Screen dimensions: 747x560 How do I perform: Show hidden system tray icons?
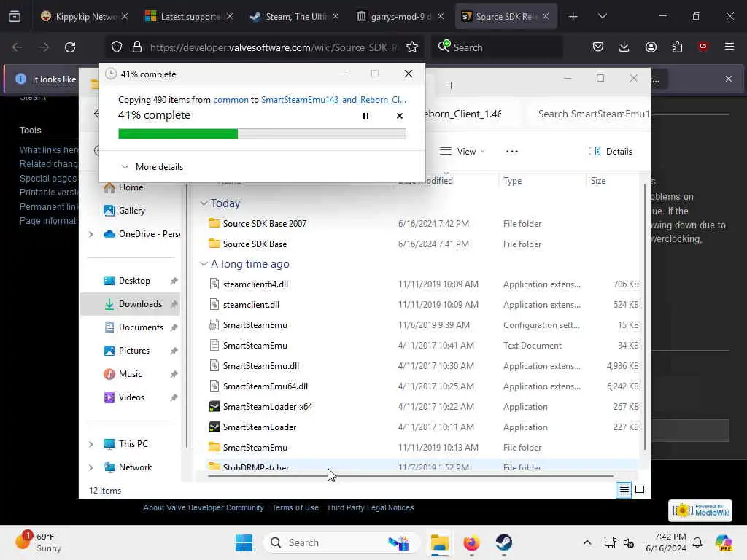pos(587,542)
